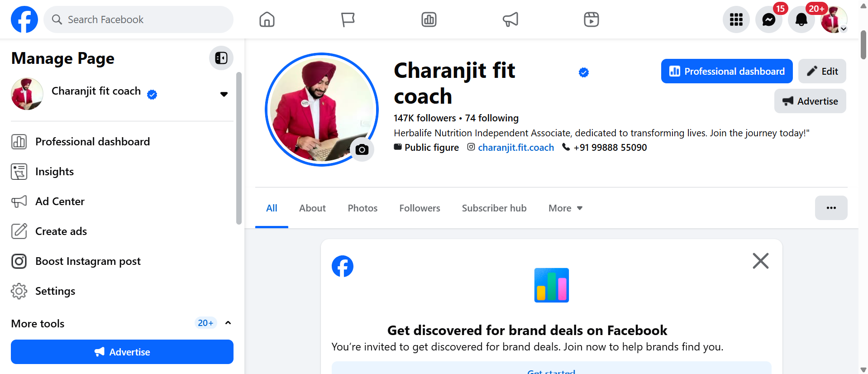Viewport: 868px width, 374px height.
Task: Click the Professional dashboard blue button
Action: (x=726, y=71)
